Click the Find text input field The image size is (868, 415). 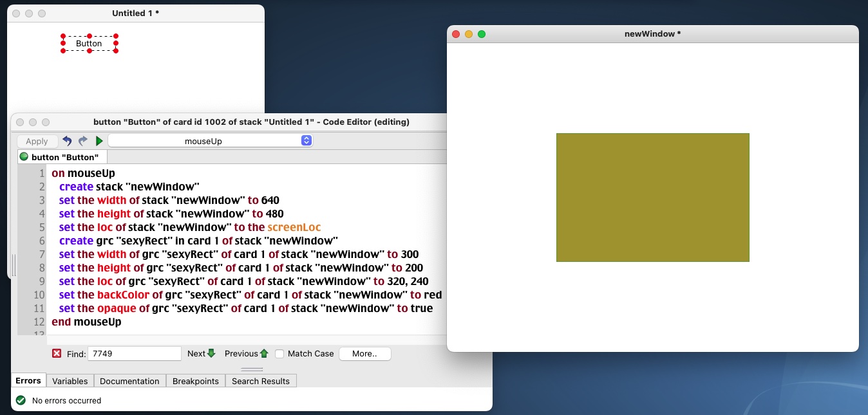tap(134, 353)
